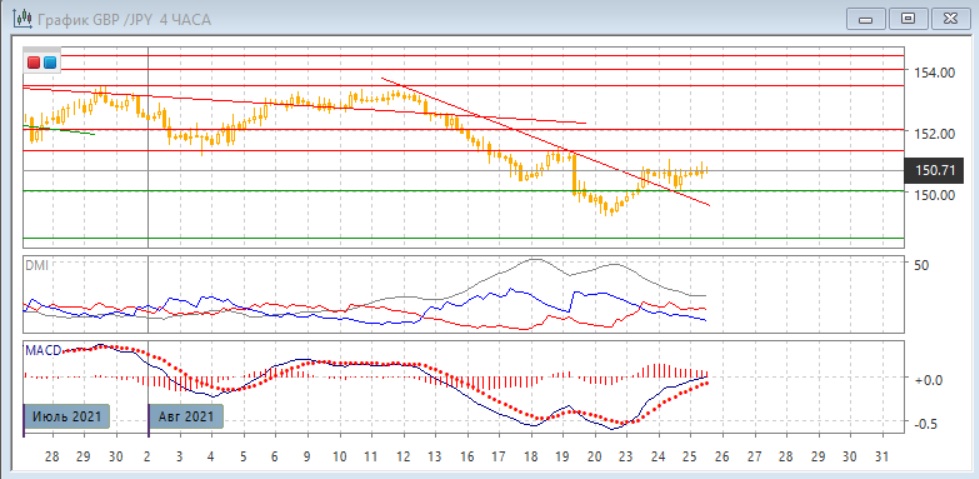Click the blue square chart button
This screenshot has width=979, height=479.
point(49,63)
